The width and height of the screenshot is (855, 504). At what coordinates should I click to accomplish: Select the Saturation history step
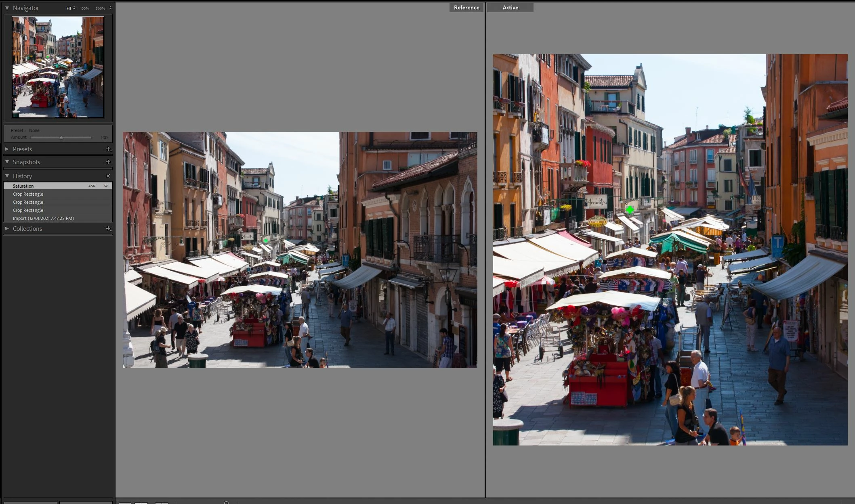(23, 186)
